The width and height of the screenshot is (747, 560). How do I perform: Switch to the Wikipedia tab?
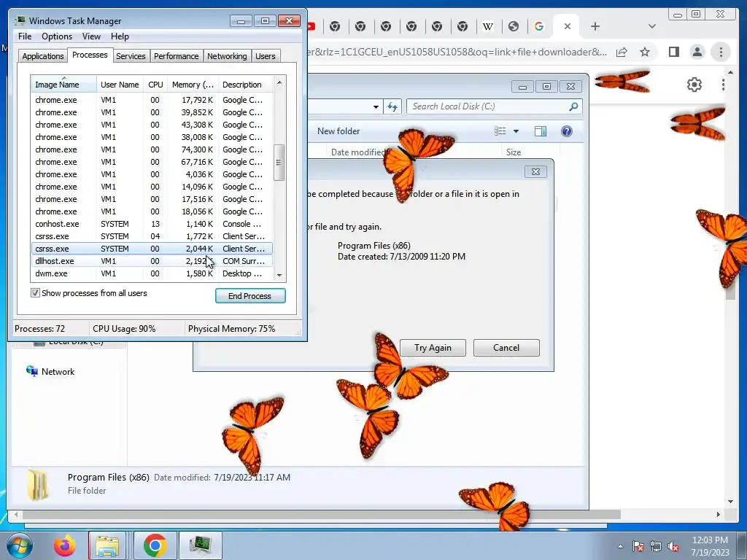(488, 27)
